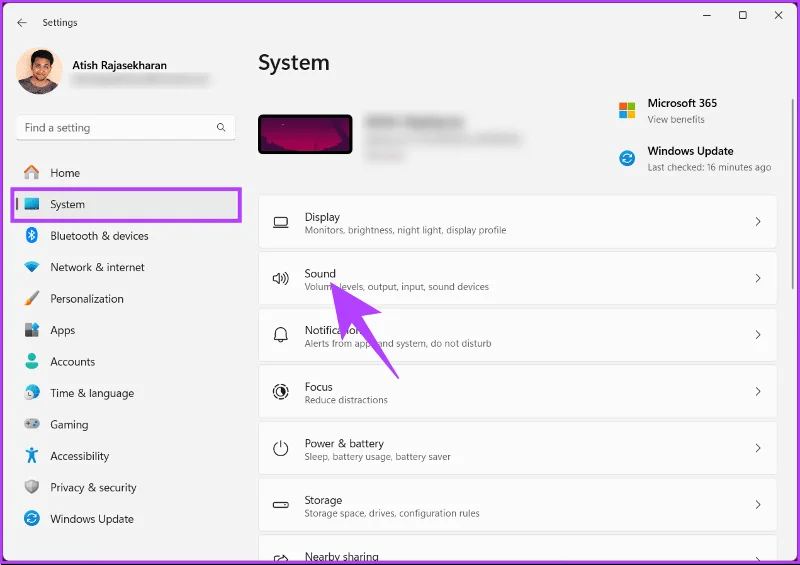
Task: Click the System monitor icon in sidebar
Action: pos(32,204)
